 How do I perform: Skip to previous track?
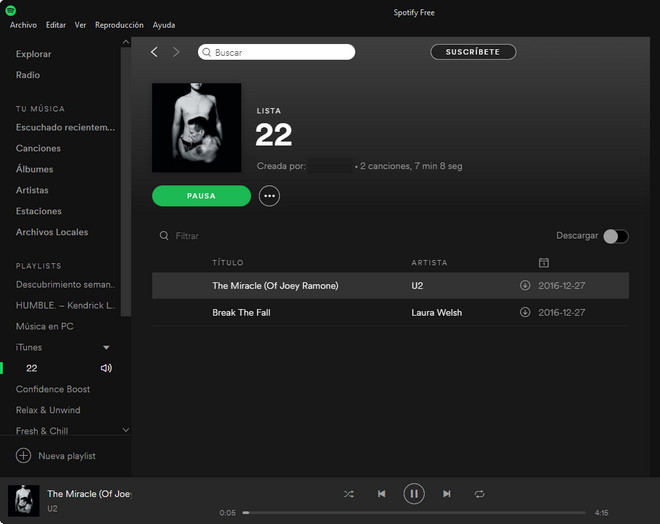coord(381,494)
